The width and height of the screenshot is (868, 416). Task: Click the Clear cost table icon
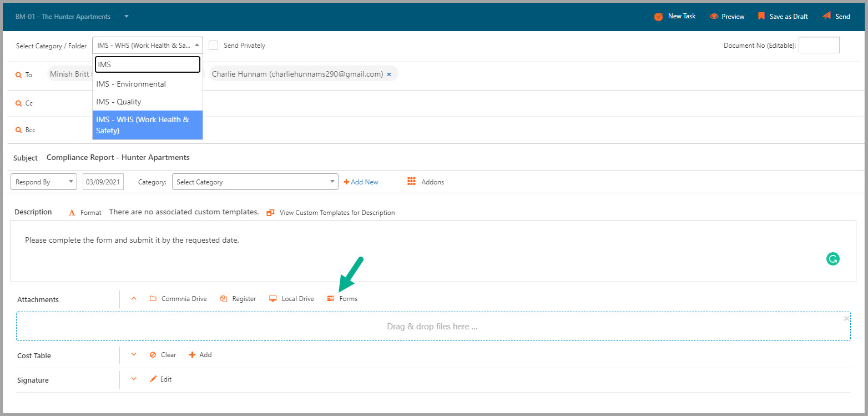click(x=153, y=355)
